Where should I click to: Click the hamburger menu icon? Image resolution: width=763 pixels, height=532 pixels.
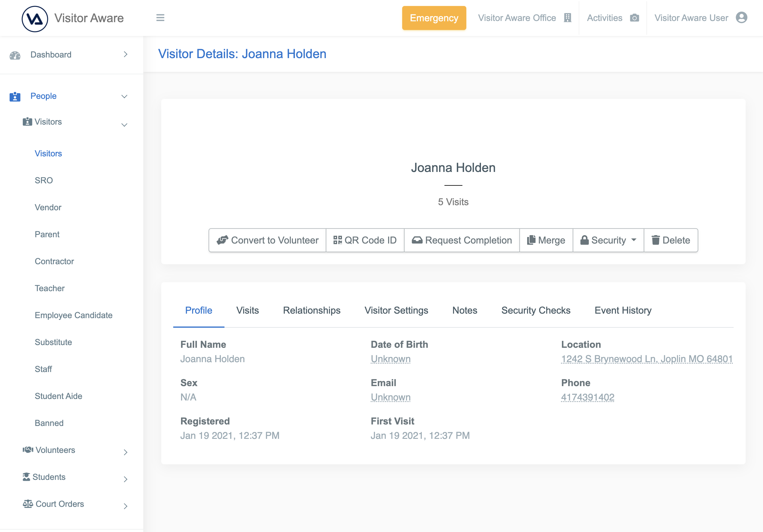coord(160,18)
